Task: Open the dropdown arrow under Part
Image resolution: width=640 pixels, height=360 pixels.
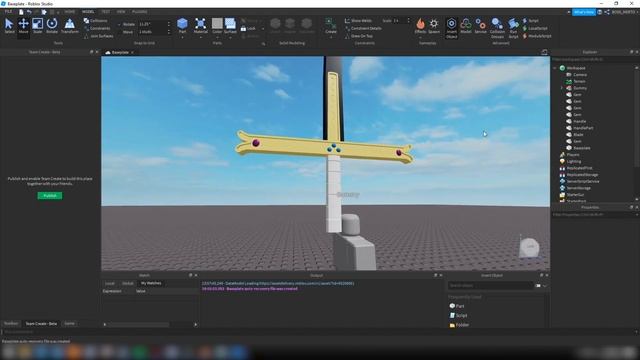Action: (182, 38)
